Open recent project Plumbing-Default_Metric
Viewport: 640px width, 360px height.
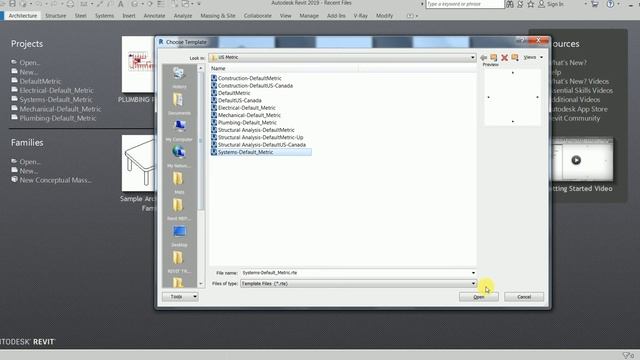coord(58,118)
